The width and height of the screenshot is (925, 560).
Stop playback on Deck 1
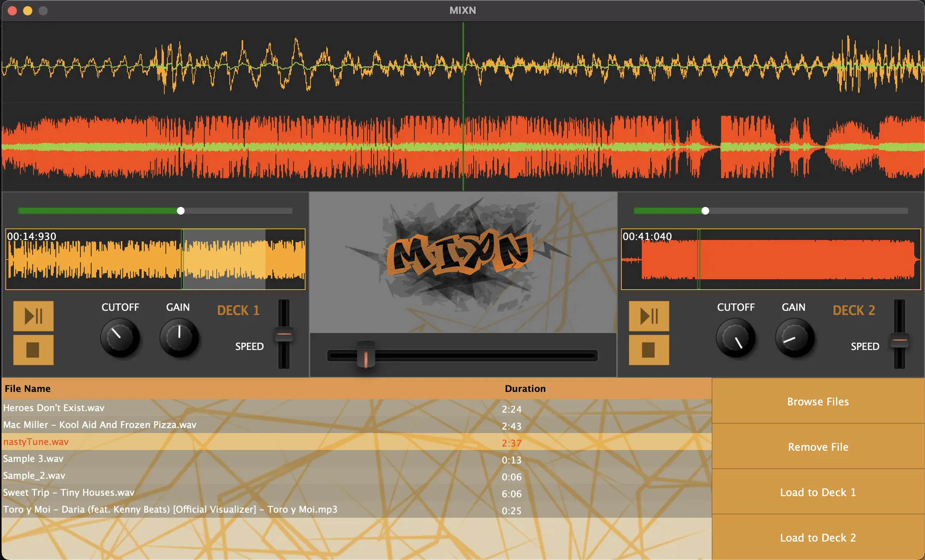click(33, 350)
